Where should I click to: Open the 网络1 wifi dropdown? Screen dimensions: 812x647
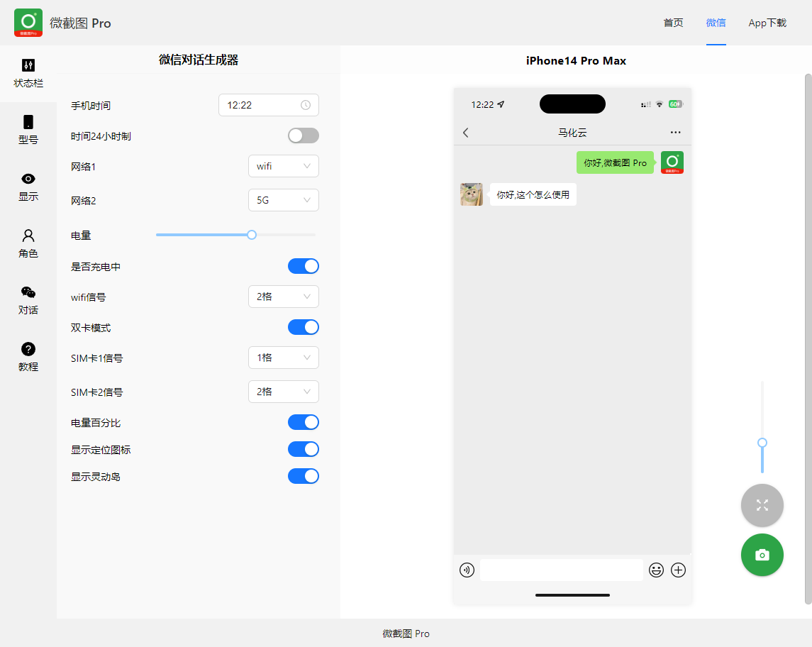coord(284,166)
